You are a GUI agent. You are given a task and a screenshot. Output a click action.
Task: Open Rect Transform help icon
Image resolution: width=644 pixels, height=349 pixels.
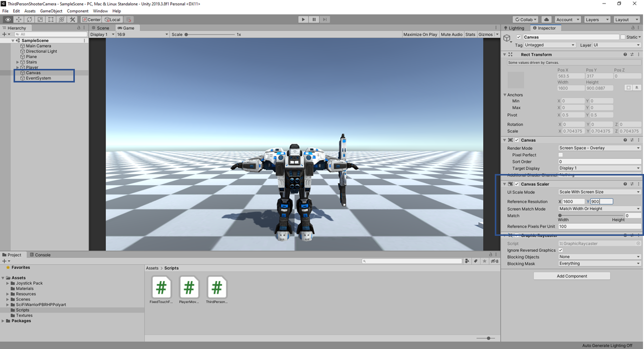coord(625,54)
